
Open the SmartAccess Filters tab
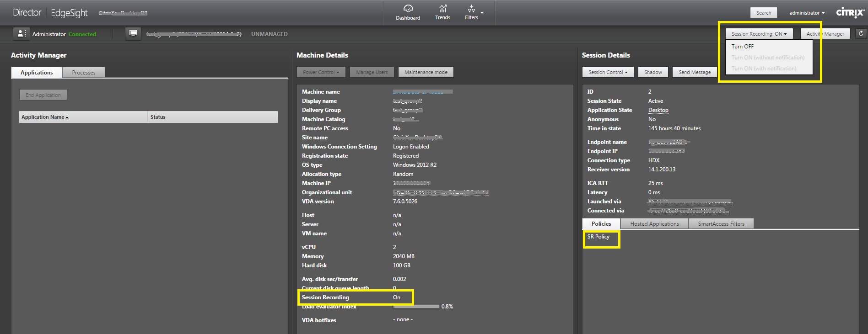click(x=721, y=224)
